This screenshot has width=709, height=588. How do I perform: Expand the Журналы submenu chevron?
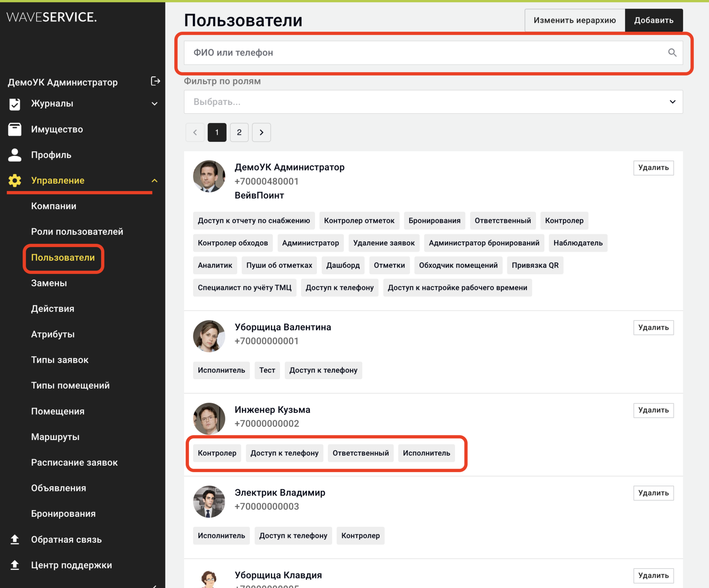(154, 104)
